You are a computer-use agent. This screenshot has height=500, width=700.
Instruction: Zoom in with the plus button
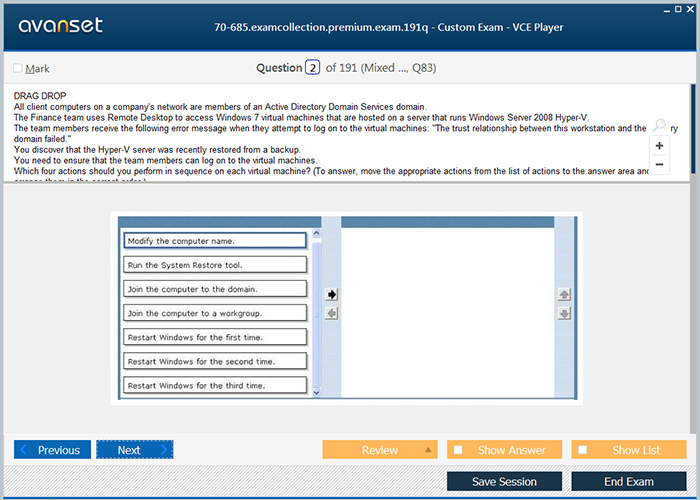(659, 146)
